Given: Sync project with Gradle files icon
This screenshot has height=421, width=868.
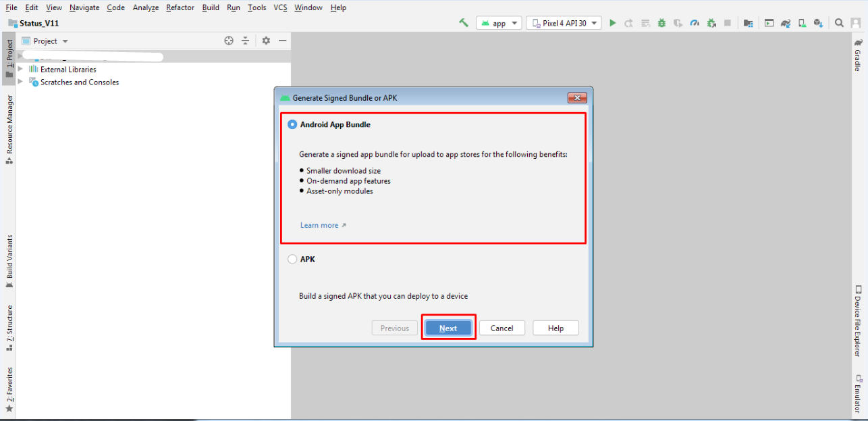Looking at the screenshot, I should pyautogui.click(x=785, y=23).
